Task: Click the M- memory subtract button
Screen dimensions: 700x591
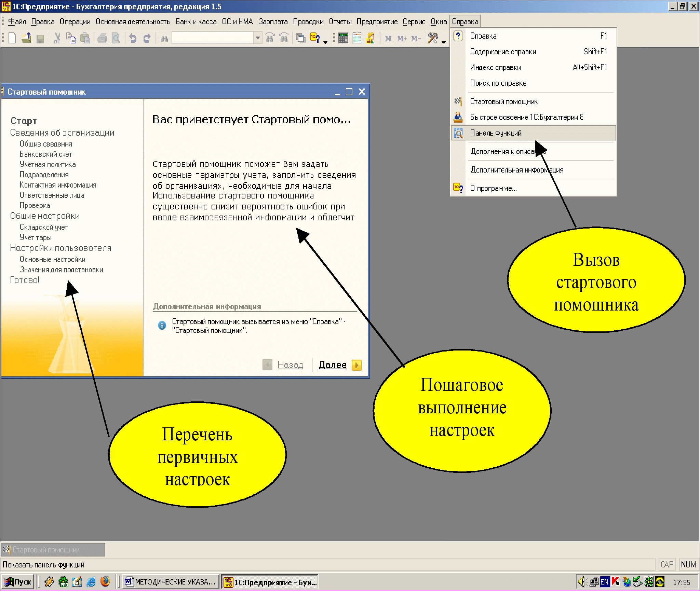Action: [x=416, y=39]
